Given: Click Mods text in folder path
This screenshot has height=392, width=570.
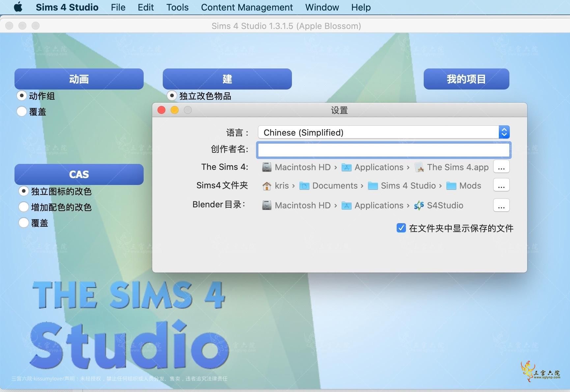Looking at the screenshot, I should pyautogui.click(x=470, y=186).
